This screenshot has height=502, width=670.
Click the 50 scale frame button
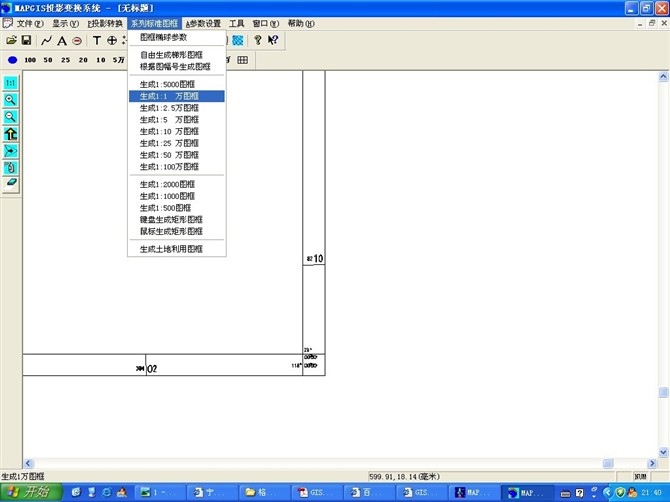(x=48, y=60)
